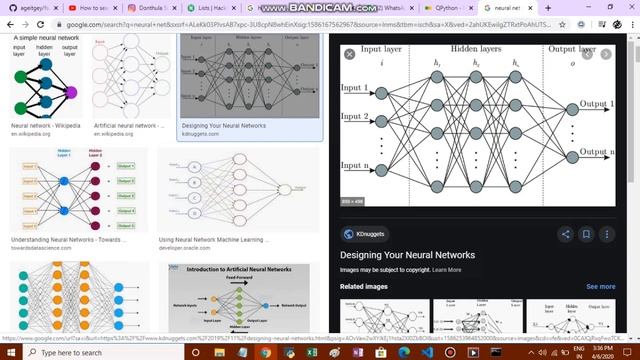Select the Understanding Neural Networks image result
Image resolution: width=640 pixels, height=360 pixels.
(79, 190)
